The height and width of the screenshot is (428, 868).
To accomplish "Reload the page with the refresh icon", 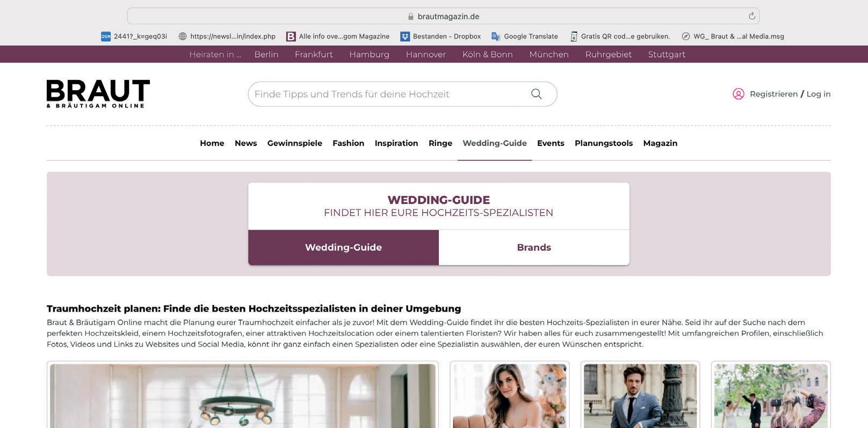I will [x=752, y=16].
